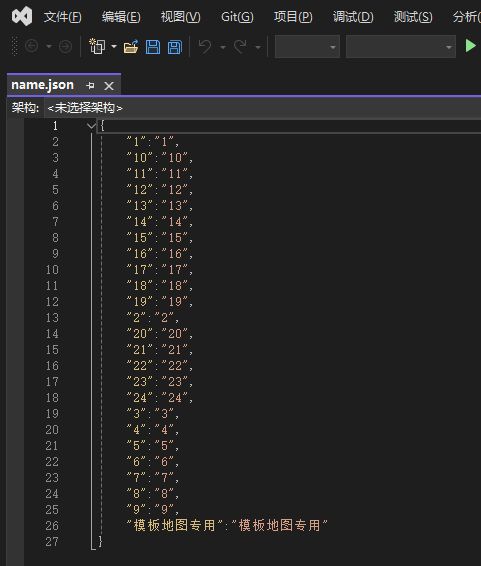Expand the redo history dropdown
The height and width of the screenshot is (566, 481).
coord(258,47)
